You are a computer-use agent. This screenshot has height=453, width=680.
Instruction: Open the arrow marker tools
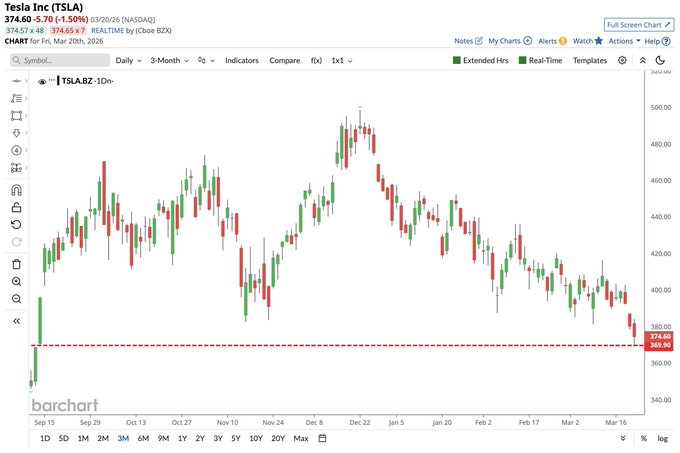click(16, 133)
